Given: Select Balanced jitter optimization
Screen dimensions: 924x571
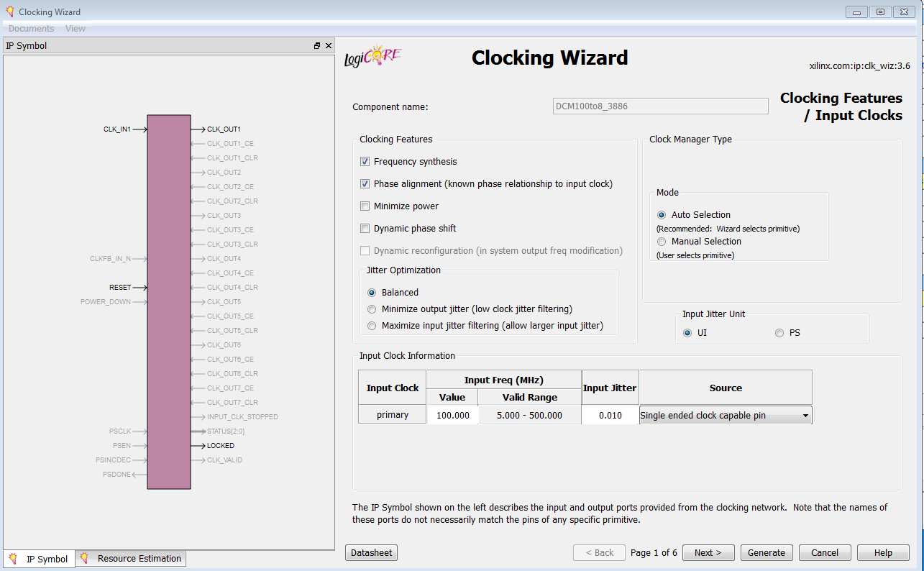Looking at the screenshot, I should (372, 293).
